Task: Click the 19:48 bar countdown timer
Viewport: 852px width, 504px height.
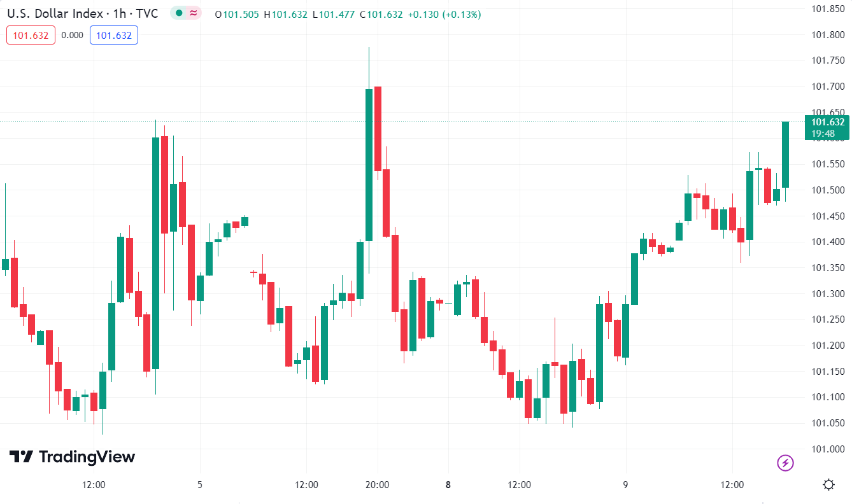Action: coord(823,134)
